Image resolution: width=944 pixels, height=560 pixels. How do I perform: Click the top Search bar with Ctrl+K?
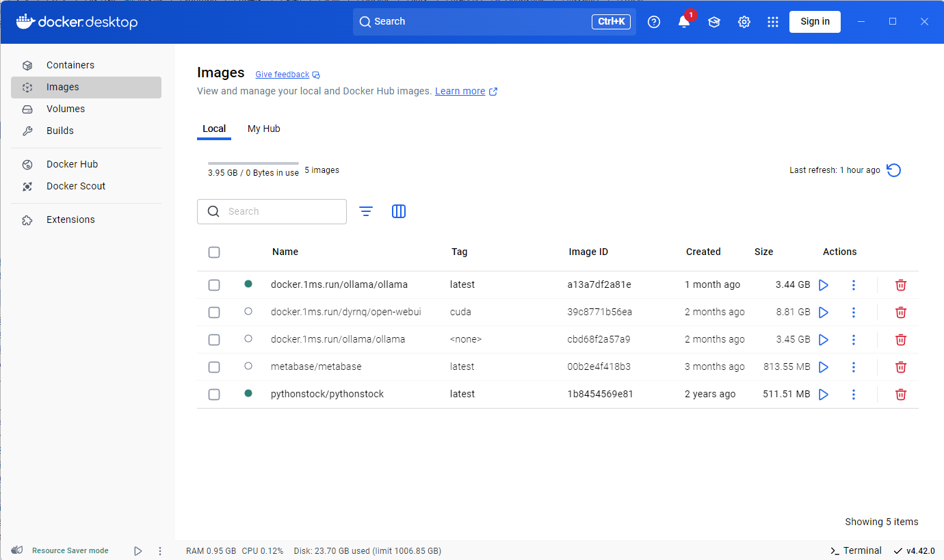point(495,22)
